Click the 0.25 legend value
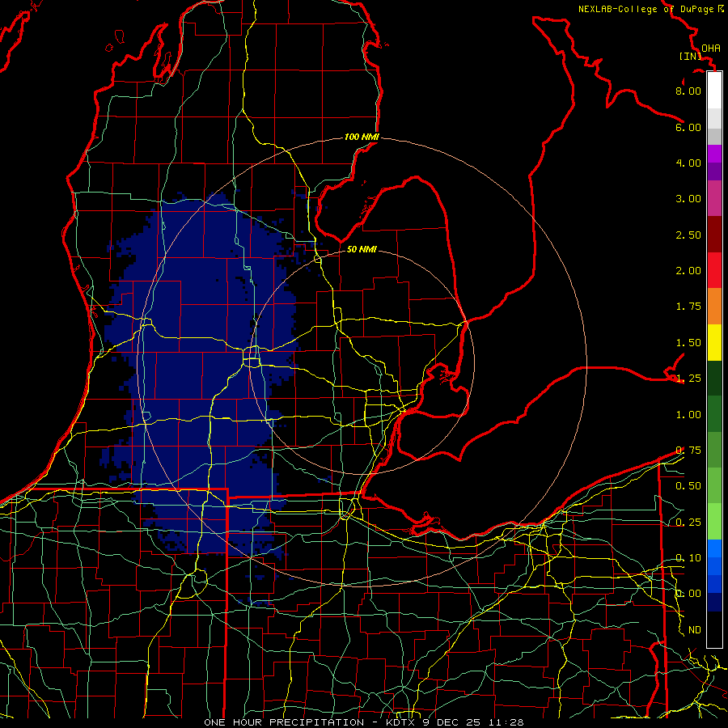Image resolution: width=728 pixels, height=728 pixels. click(x=688, y=523)
